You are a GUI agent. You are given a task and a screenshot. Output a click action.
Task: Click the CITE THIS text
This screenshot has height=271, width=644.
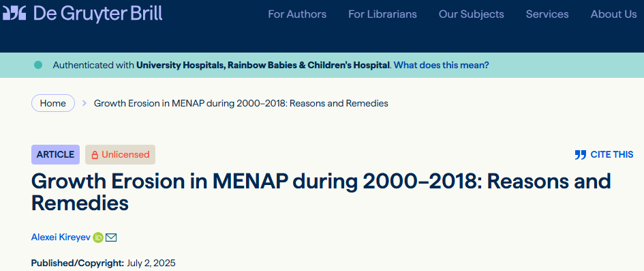pos(612,155)
